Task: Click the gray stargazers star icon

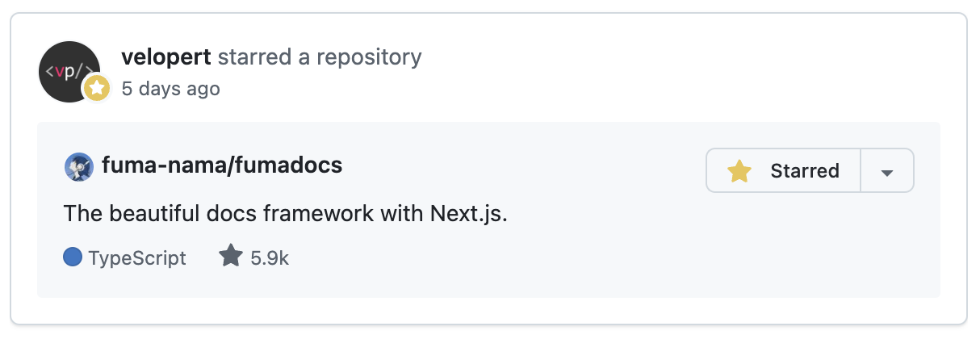Action: click(231, 257)
